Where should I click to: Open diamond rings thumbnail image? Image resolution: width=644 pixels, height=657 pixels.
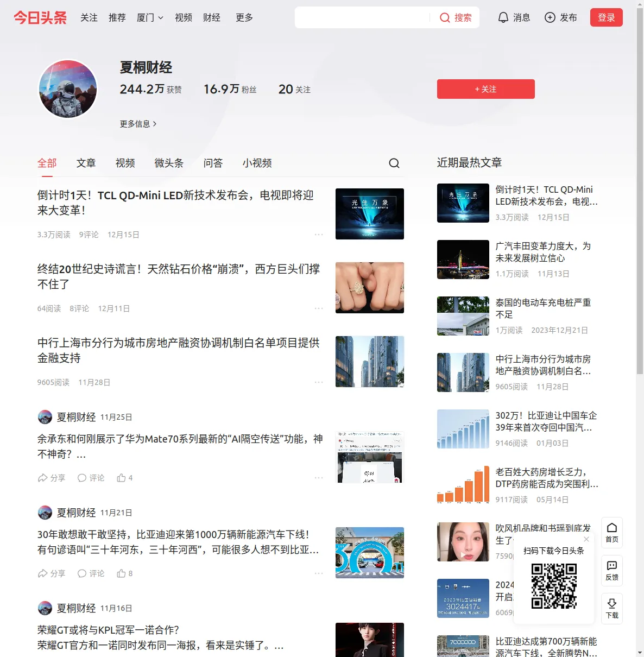(370, 288)
